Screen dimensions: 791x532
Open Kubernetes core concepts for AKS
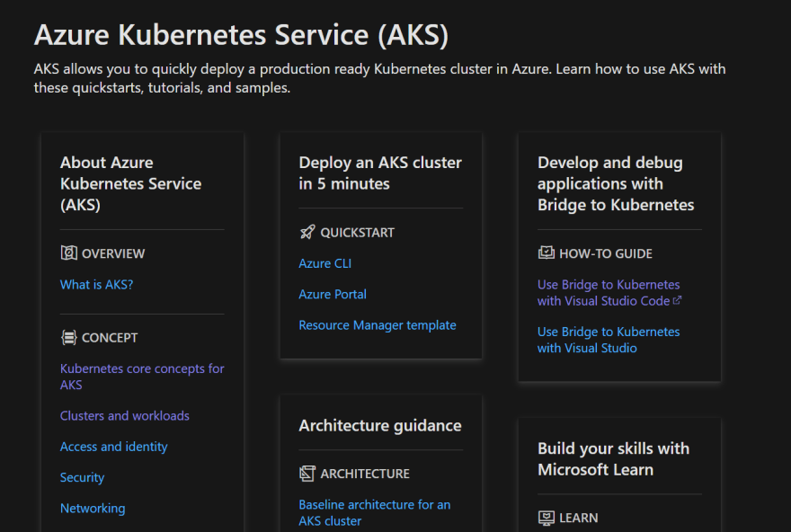pyautogui.click(x=142, y=377)
